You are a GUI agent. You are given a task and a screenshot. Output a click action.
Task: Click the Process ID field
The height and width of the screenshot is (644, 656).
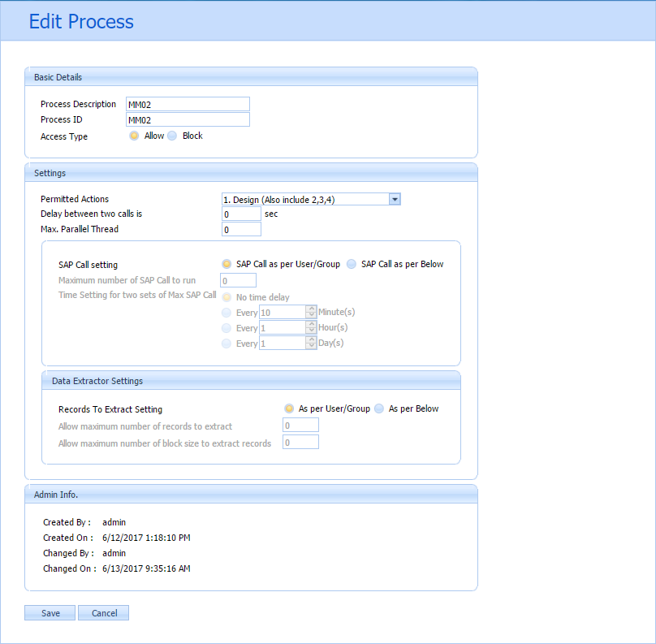click(188, 119)
